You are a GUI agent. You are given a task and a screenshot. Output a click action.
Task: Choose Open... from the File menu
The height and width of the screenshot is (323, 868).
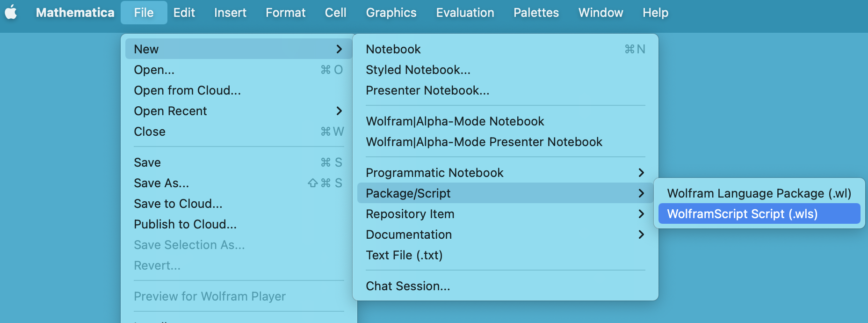pos(239,69)
